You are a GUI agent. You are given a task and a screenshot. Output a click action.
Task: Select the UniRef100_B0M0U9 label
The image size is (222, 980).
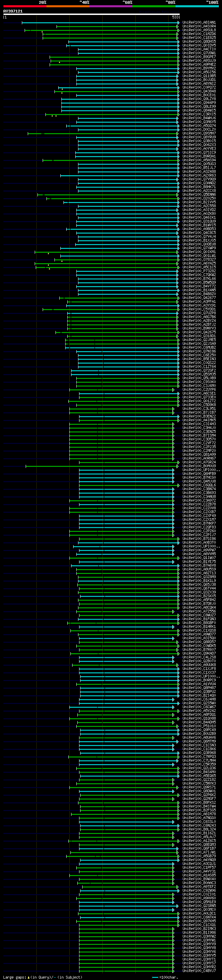pyautogui.click(x=199, y=466)
